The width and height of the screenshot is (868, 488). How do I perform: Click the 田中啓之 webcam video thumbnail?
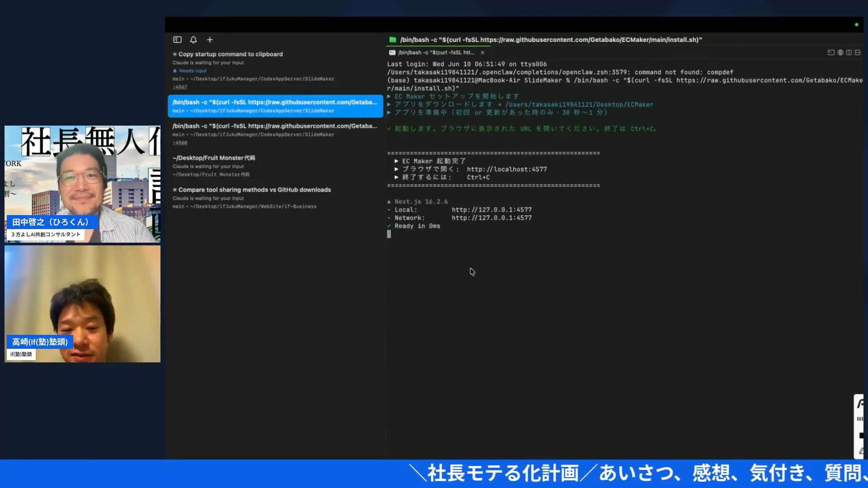(x=82, y=184)
